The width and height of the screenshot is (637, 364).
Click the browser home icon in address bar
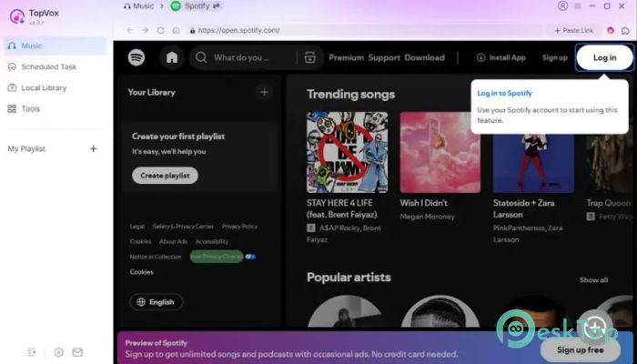click(x=176, y=30)
